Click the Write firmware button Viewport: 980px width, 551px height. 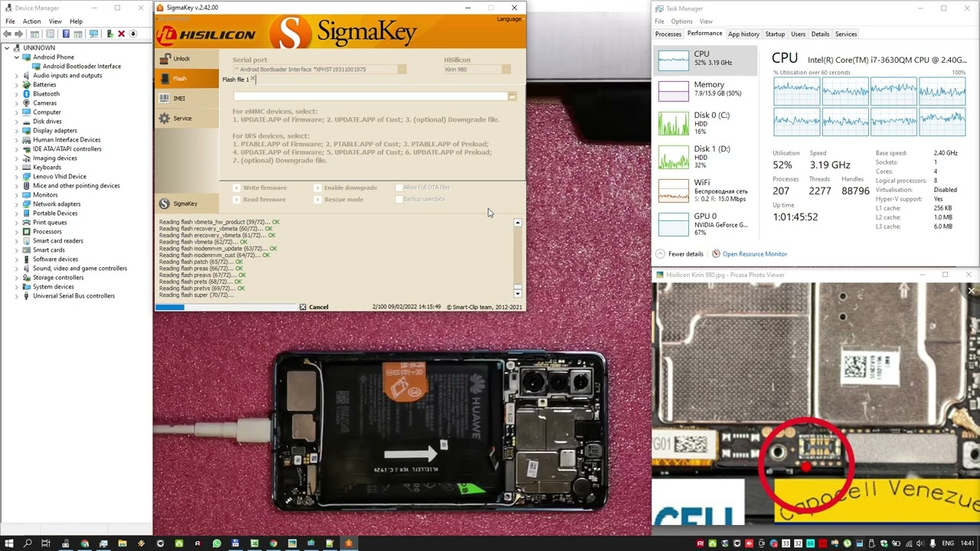pyautogui.click(x=260, y=187)
